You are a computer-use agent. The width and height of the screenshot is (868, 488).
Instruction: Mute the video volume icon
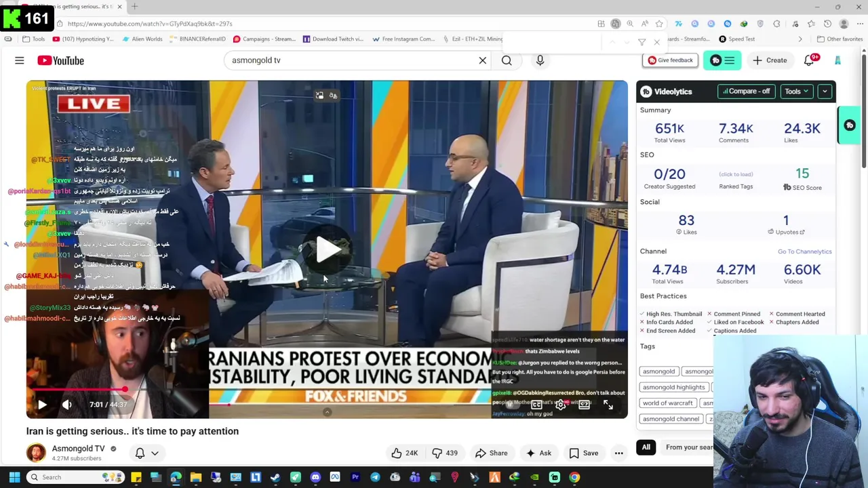66,405
